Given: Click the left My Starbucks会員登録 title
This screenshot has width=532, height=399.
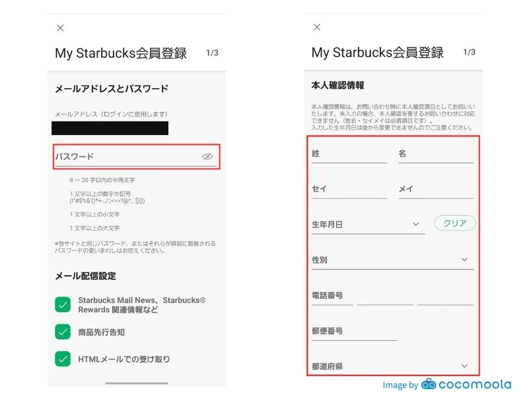Looking at the screenshot, I should (x=121, y=54).
